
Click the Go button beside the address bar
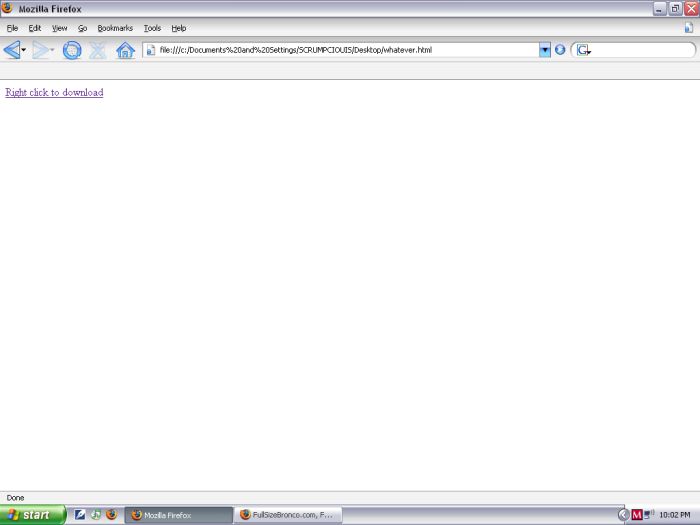(560, 50)
